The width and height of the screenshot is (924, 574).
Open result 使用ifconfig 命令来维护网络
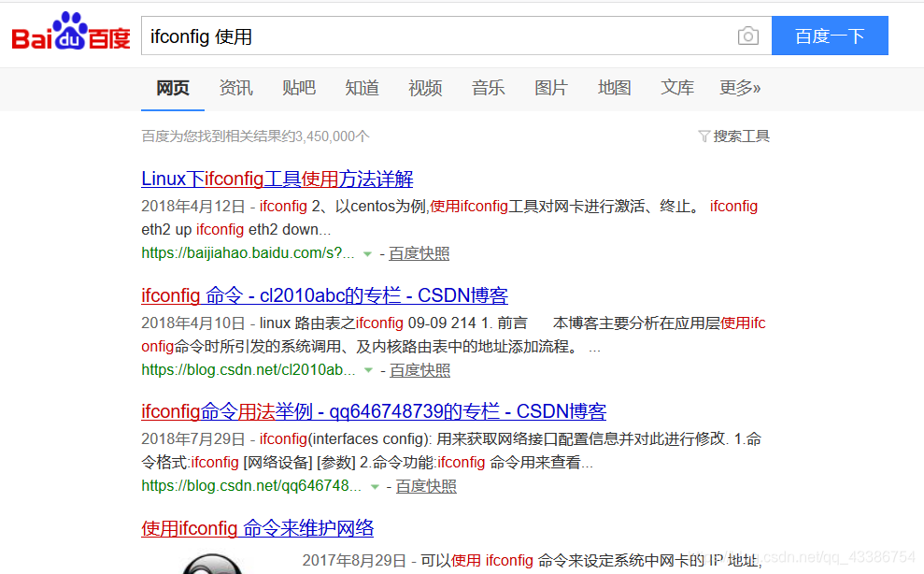(x=258, y=528)
